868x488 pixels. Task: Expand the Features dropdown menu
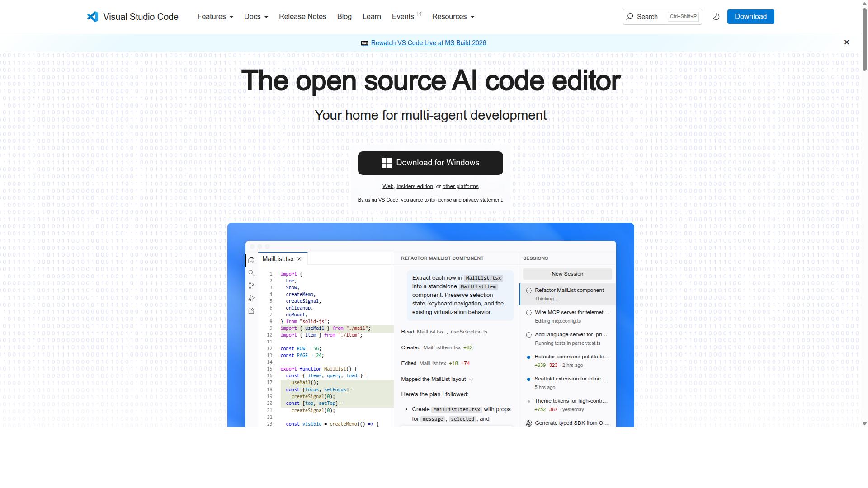(215, 17)
